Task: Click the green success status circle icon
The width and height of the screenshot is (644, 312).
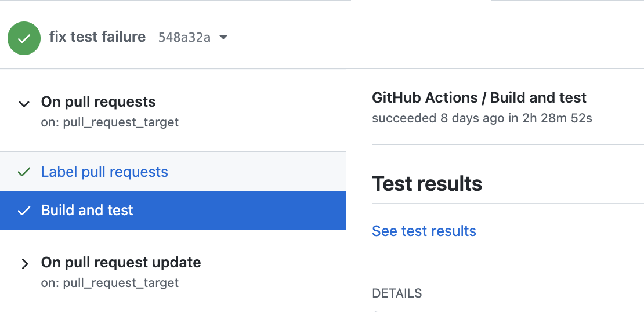Action: coord(24,38)
